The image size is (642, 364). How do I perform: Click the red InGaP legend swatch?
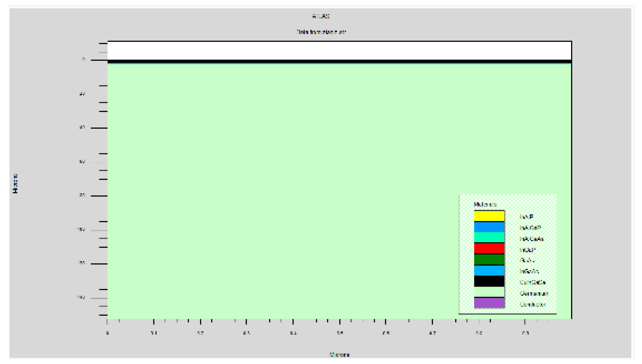coord(489,249)
